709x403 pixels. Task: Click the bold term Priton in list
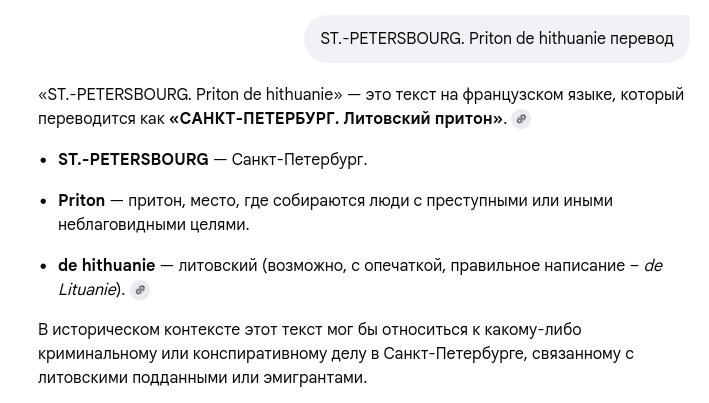81,200
